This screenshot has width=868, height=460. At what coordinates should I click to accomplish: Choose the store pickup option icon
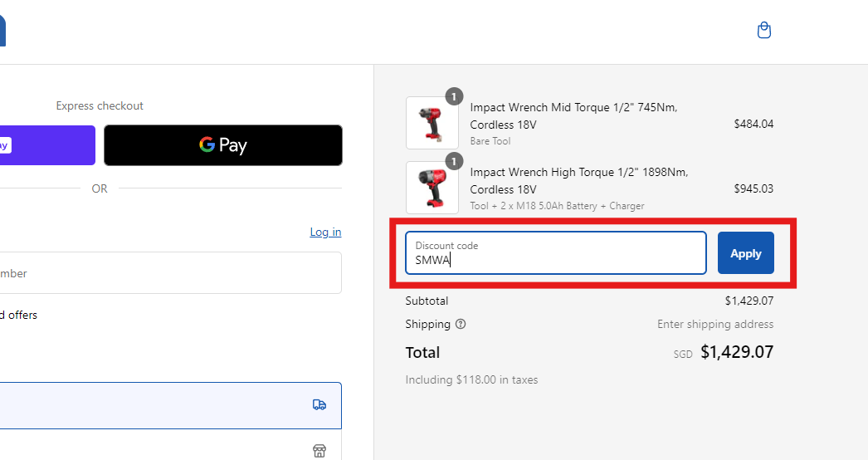(319, 451)
